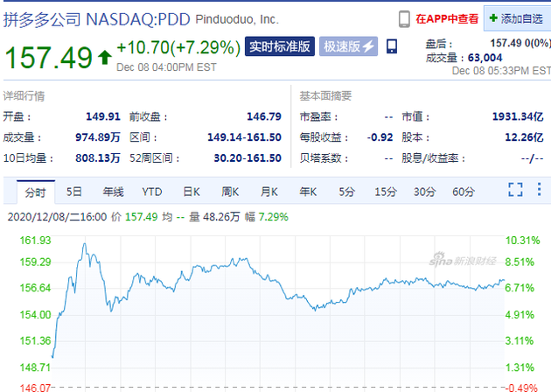Click the green up arrow beside price
Viewport: 551px width, 392px height.
click(x=105, y=58)
